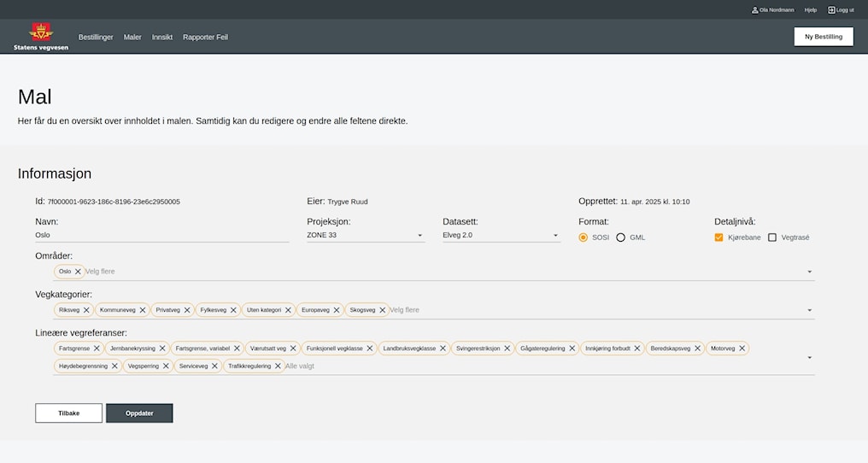Click the Tilbake button
Screen dimensions: 868x463
click(x=68, y=413)
